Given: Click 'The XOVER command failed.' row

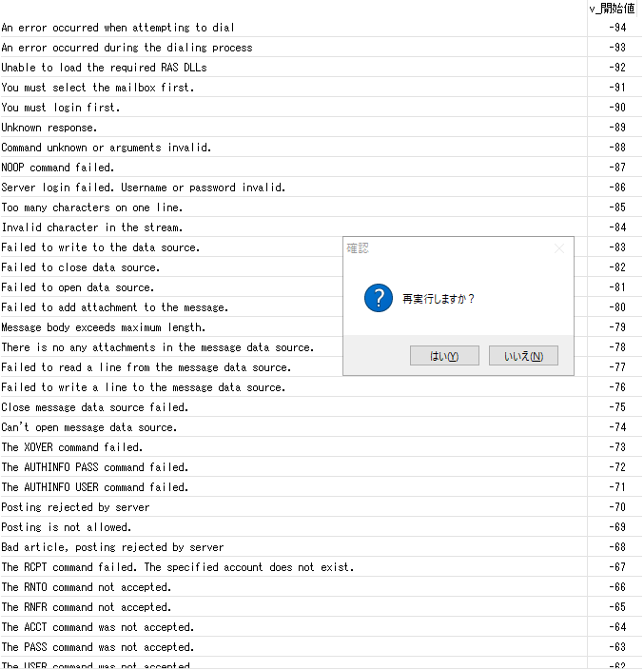Looking at the screenshot, I should coord(72,447).
